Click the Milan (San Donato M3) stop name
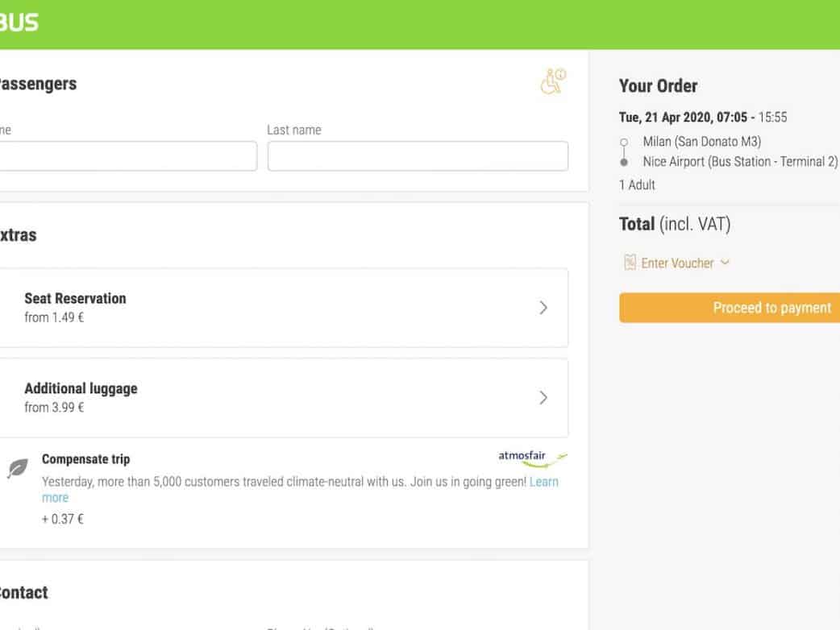The width and height of the screenshot is (840, 630). (x=701, y=142)
